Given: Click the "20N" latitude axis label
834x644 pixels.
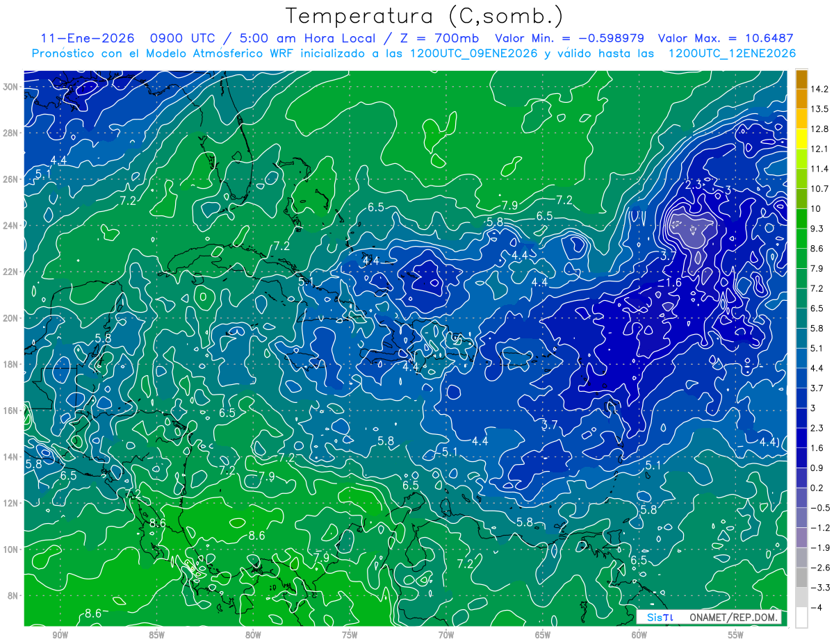Looking at the screenshot, I should pos(12,318).
